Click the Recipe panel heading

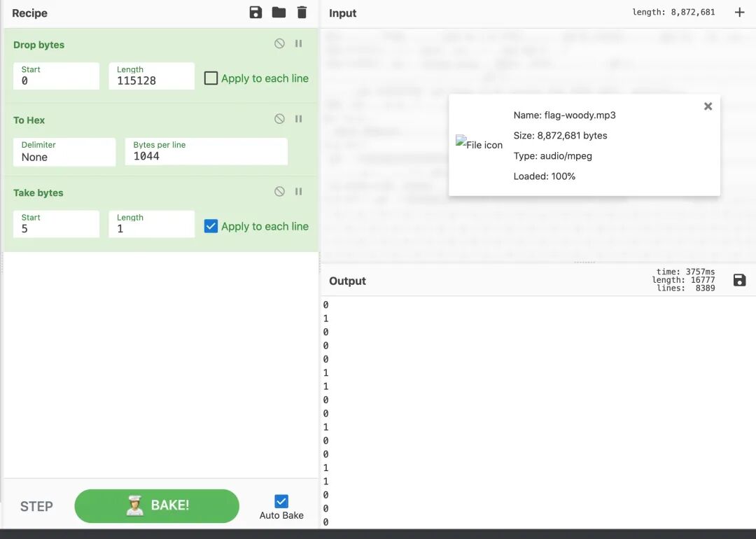tap(29, 13)
